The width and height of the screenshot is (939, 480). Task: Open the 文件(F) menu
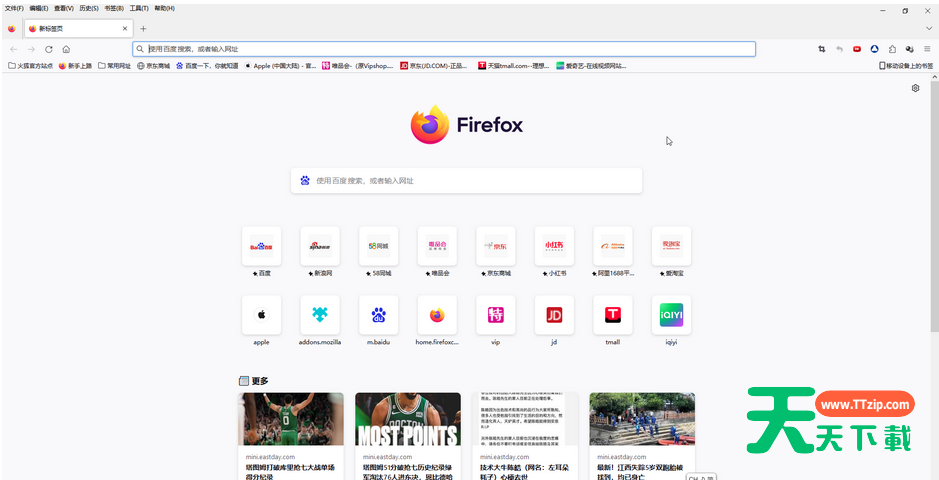[x=14, y=8]
